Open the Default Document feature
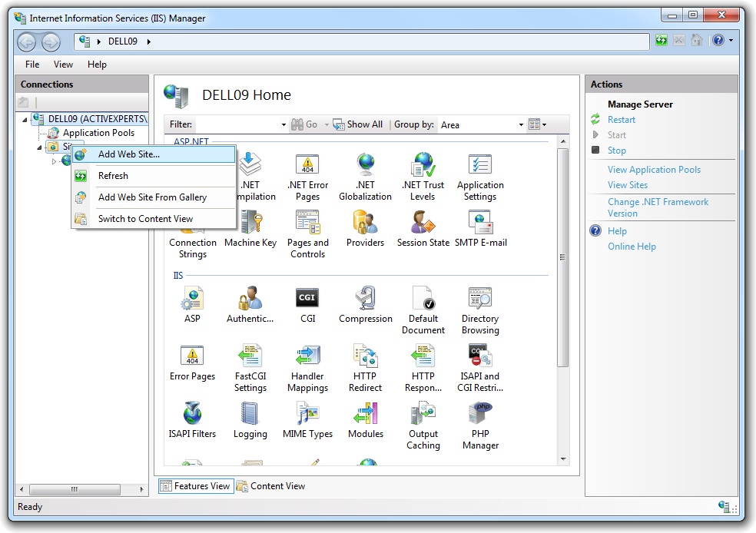Viewport: 756px width, 533px height. [423, 310]
